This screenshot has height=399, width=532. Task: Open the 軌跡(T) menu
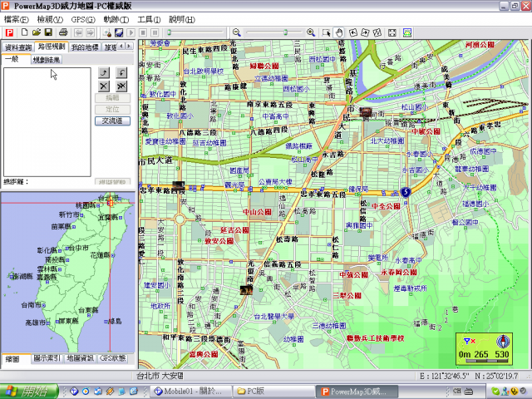tap(116, 19)
